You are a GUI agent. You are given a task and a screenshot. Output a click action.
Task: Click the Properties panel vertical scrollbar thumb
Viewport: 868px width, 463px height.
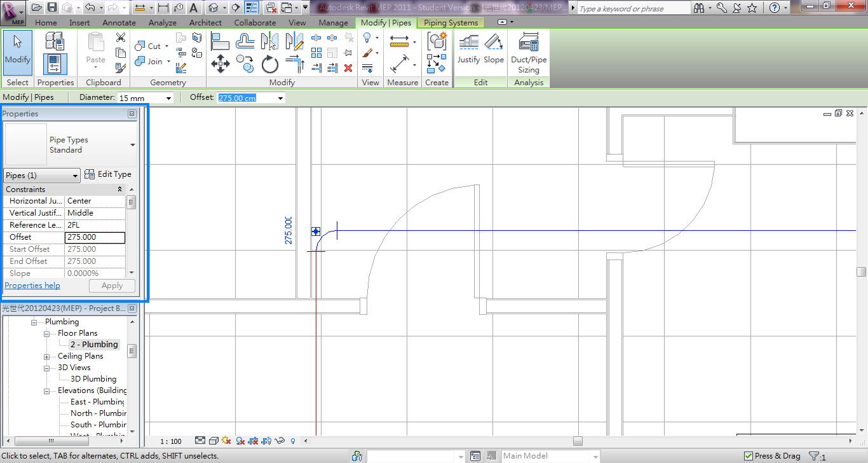coord(132,202)
